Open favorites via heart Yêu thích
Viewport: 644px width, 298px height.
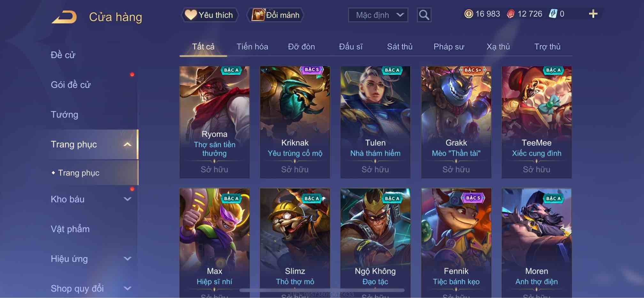(210, 15)
